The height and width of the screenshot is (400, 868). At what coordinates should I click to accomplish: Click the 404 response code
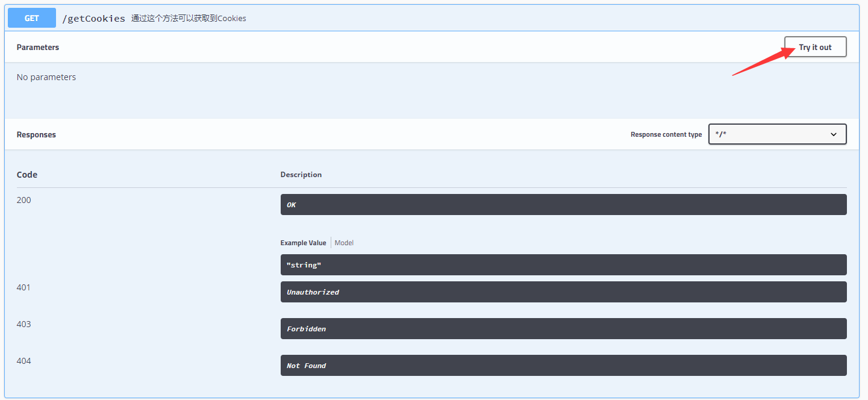coord(23,361)
